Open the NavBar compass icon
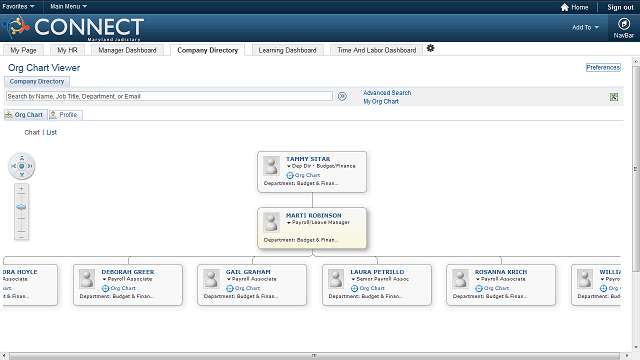This screenshot has width=640, height=360. pyautogui.click(x=624, y=24)
